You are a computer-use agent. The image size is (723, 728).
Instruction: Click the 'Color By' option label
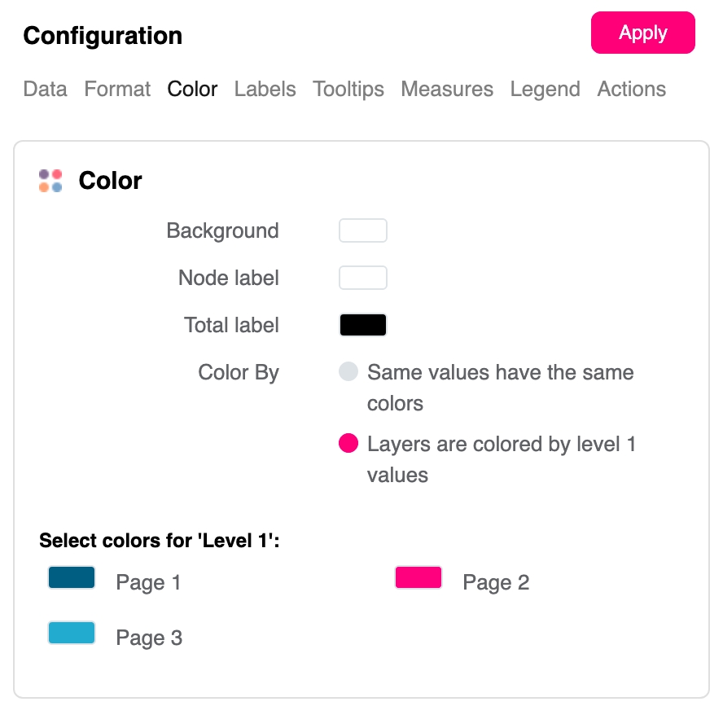tap(239, 373)
